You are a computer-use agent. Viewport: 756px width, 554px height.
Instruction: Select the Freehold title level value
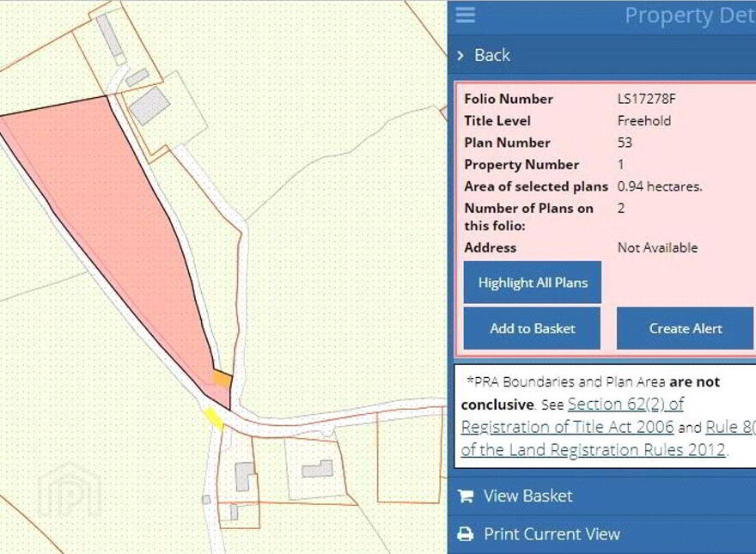[644, 120]
